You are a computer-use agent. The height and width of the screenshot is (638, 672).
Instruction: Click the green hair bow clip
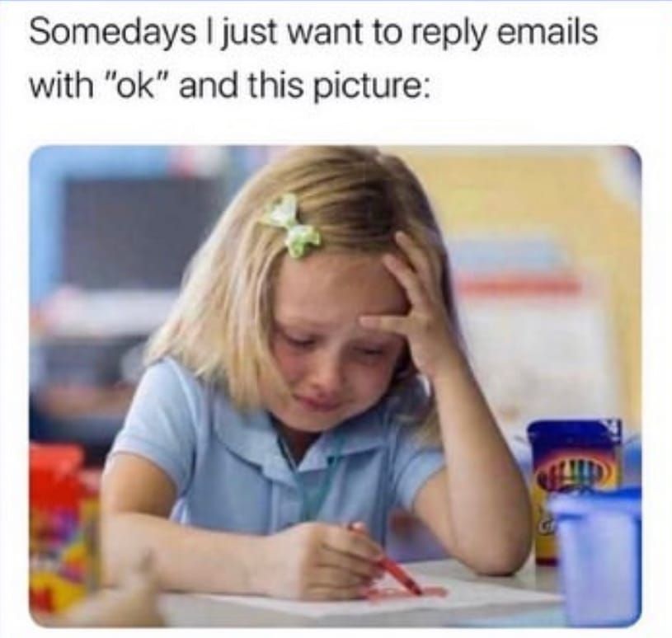(292, 225)
